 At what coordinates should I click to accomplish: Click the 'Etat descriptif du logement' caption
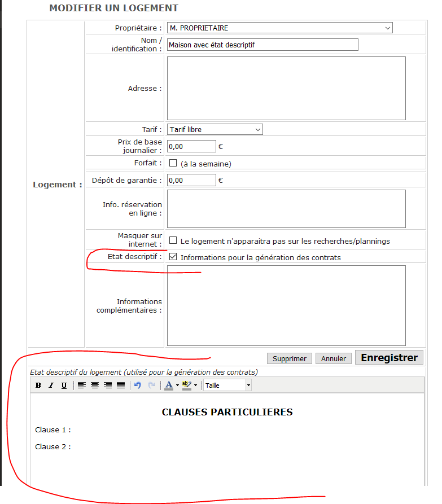click(x=144, y=372)
